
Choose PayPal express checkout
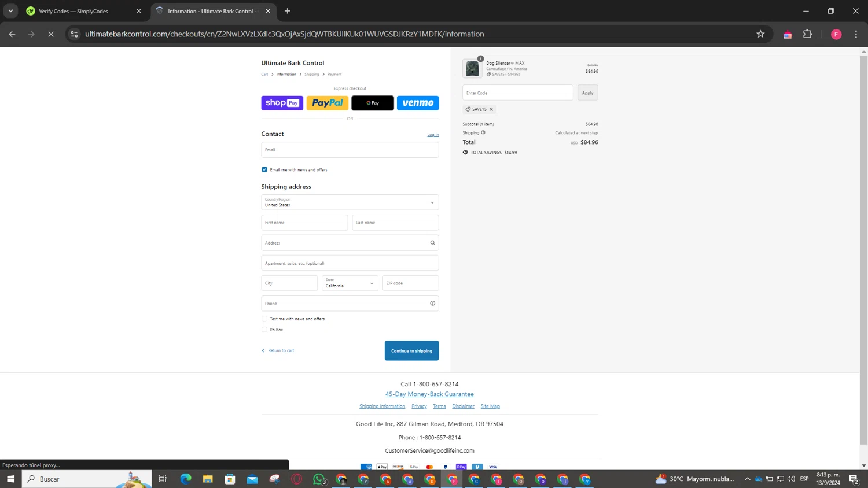click(328, 103)
